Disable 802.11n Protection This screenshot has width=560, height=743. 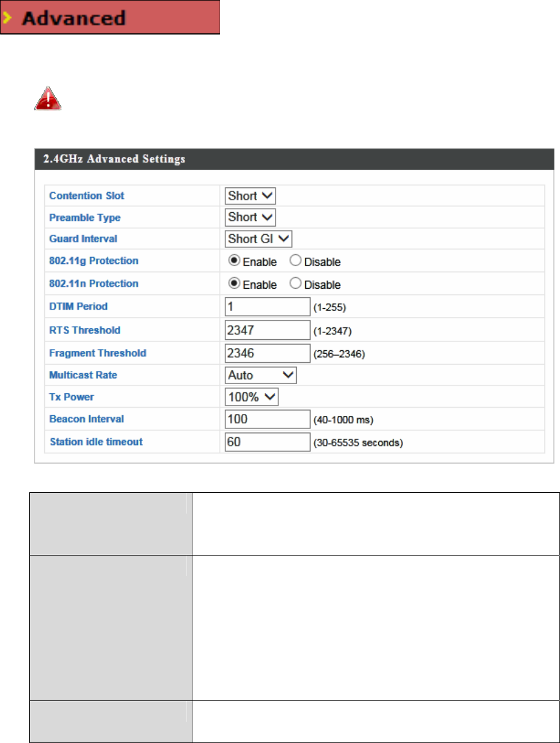click(x=296, y=284)
